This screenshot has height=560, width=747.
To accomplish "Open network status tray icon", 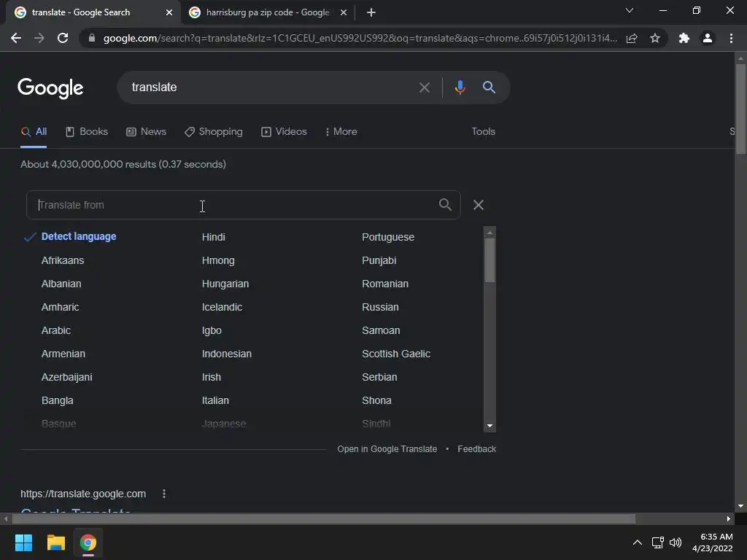I will pyautogui.click(x=658, y=542).
